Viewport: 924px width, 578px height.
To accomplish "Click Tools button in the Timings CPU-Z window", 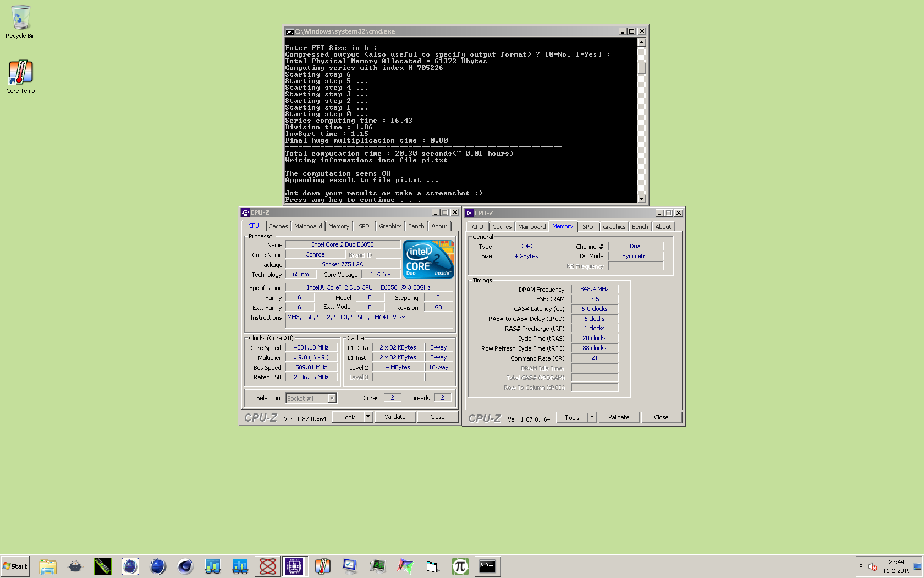I will tap(572, 417).
